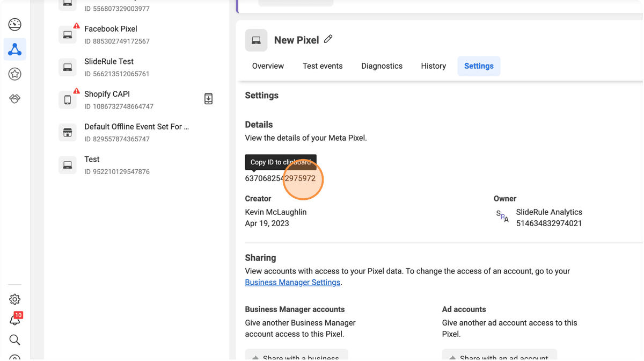This screenshot has height=361, width=644.
Task: Open the History tab
Action: coord(434,66)
